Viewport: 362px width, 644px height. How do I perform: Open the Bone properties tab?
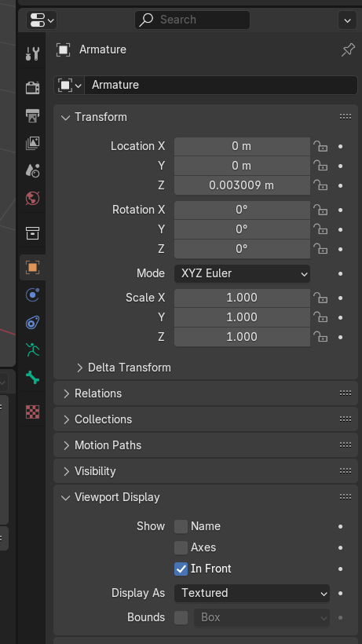pos(32,377)
